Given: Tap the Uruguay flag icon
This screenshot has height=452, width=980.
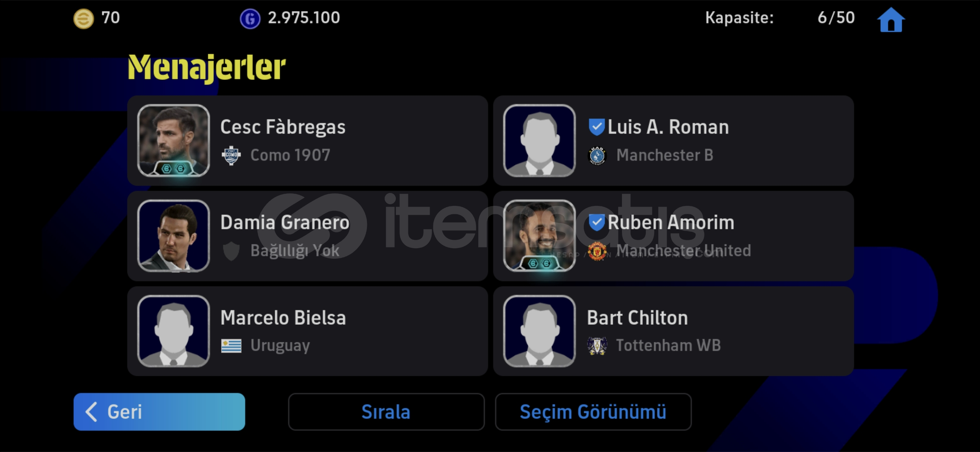Looking at the screenshot, I should tap(231, 346).
